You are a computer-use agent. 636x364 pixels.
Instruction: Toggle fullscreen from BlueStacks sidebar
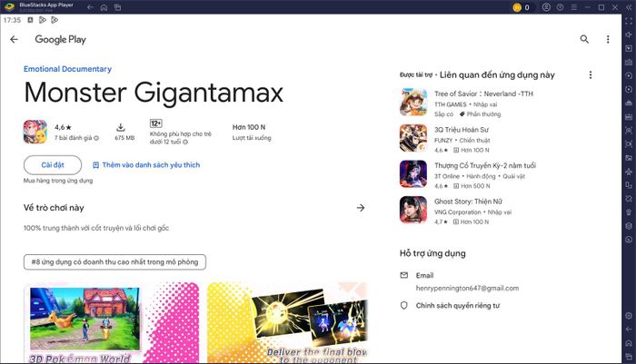point(629,21)
